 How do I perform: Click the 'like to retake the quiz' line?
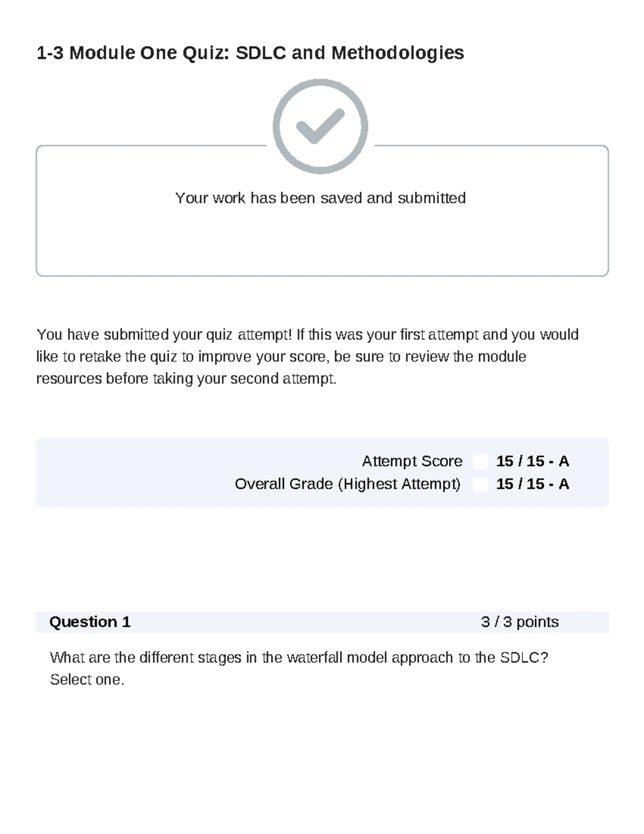click(281, 357)
